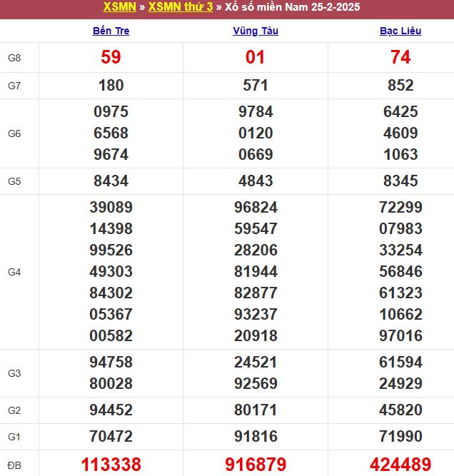Select the G4 number 99526
The width and height of the screenshot is (454, 476).
[x=111, y=250]
